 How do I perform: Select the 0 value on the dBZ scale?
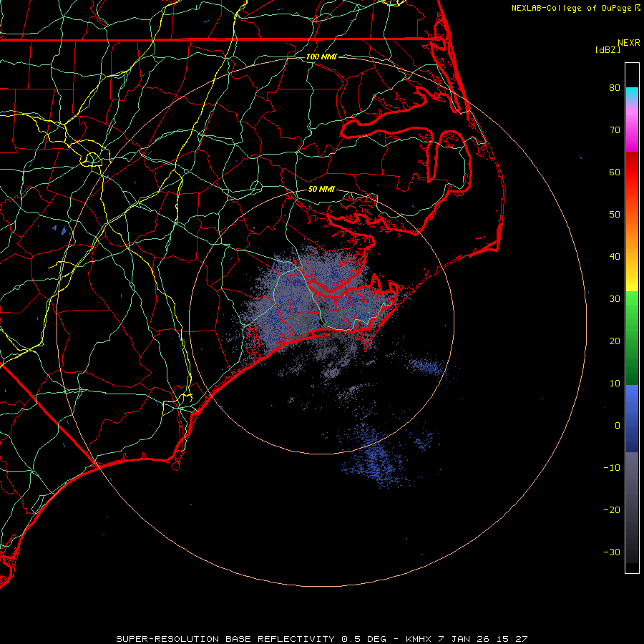(618, 426)
